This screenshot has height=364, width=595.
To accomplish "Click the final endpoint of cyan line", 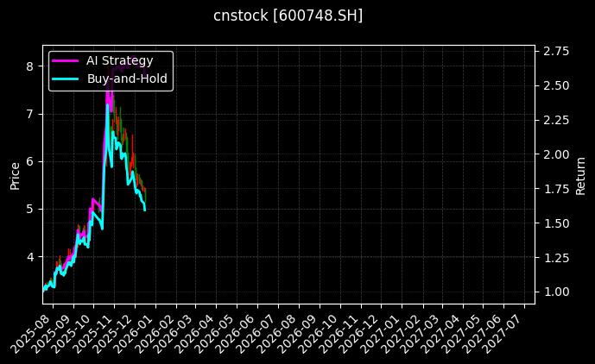I will point(145,210).
